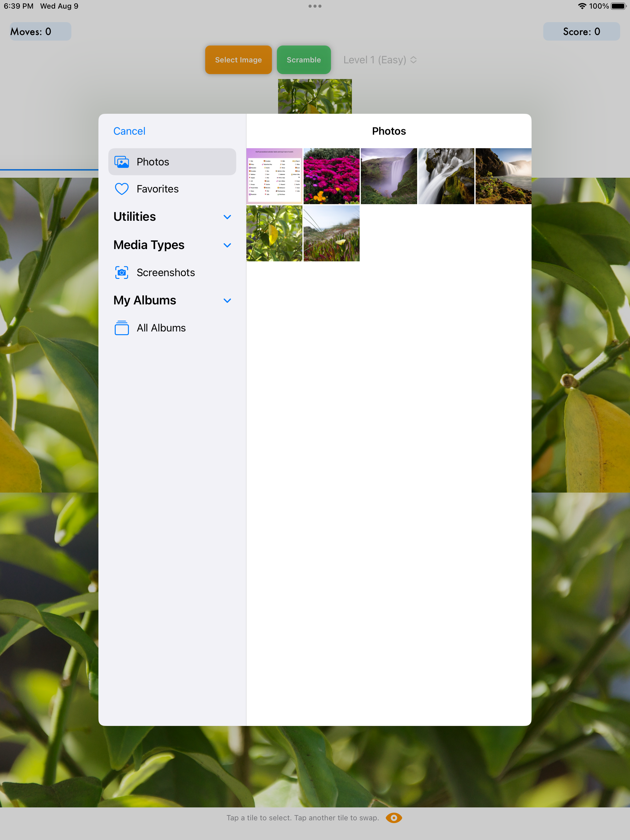Choose the pink flowers photo thumbnail
This screenshot has height=840, width=630.
tap(331, 176)
